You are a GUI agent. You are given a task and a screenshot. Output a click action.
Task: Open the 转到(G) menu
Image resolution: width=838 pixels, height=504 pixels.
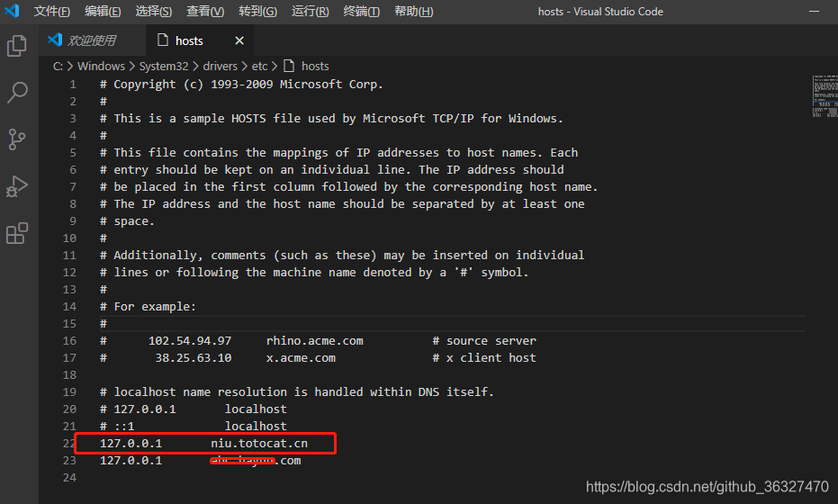click(x=258, y=11)
